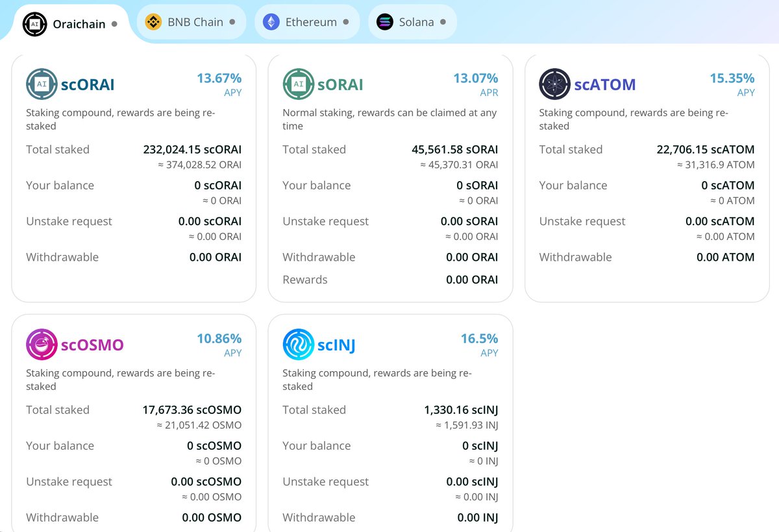This screenshot has height=532, width=779.
Task: Click the Solana logo icon
Action: (385, 22)
